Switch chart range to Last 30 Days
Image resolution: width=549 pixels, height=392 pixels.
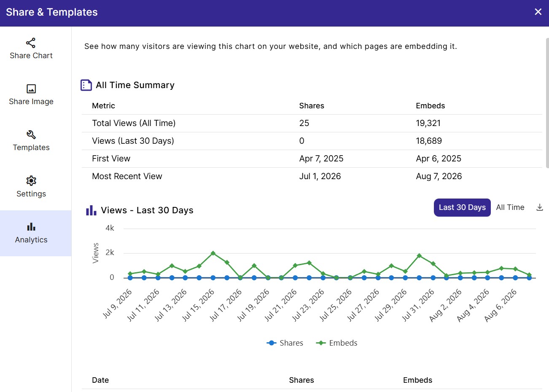[462, 207]
